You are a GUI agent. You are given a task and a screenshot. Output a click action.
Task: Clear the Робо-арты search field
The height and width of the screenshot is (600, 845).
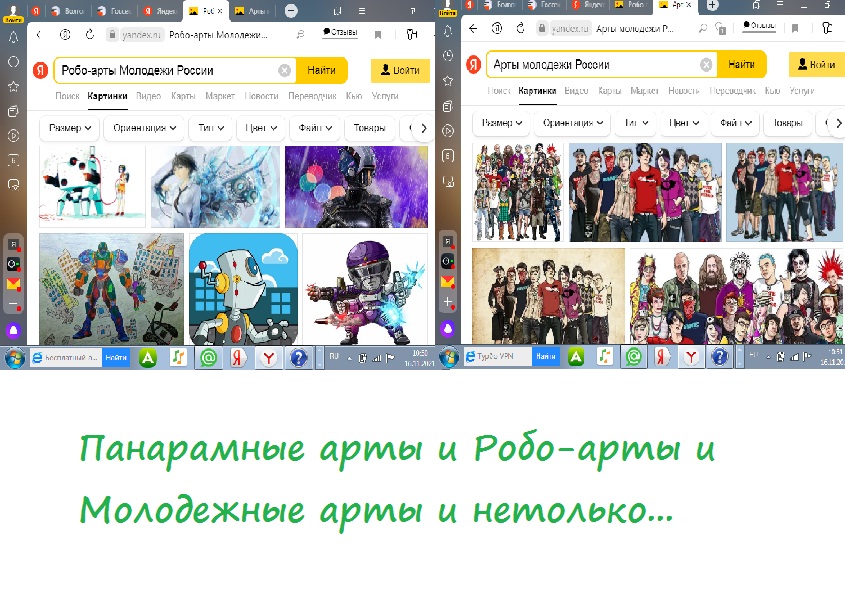click(x=285, y=70)
